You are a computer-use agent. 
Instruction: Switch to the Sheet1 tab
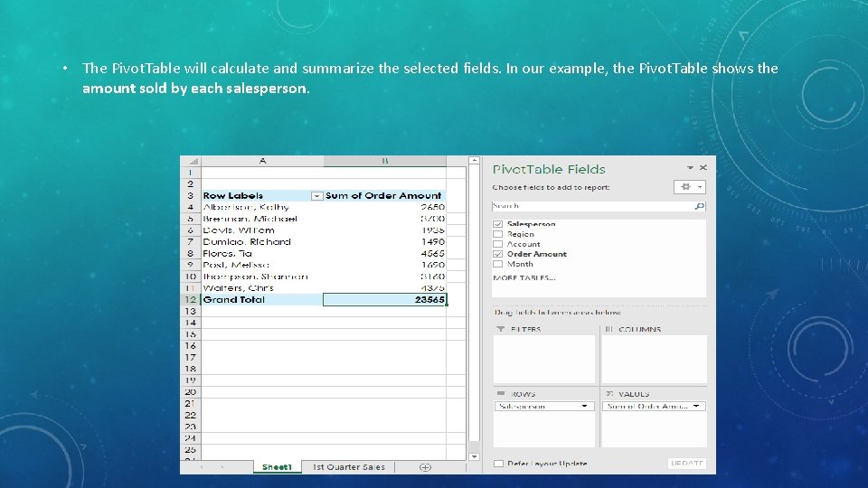277,467
